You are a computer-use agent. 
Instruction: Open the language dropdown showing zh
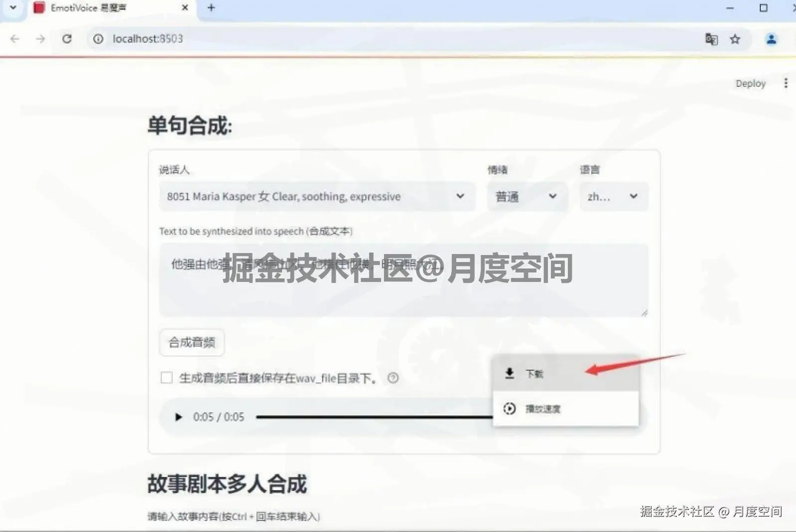[x=614, y=196]
